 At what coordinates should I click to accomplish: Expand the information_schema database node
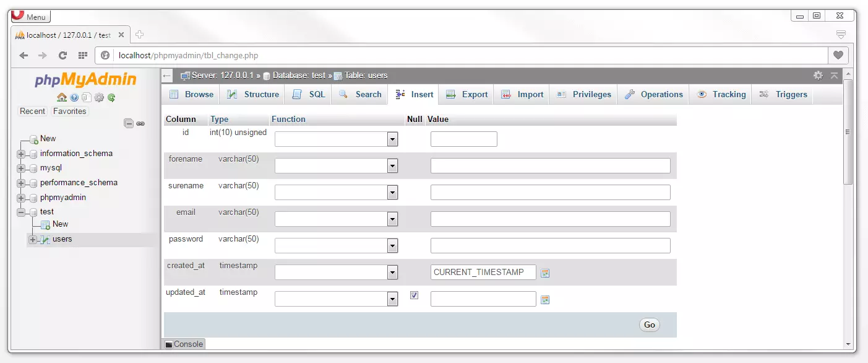tap(21, 154)
